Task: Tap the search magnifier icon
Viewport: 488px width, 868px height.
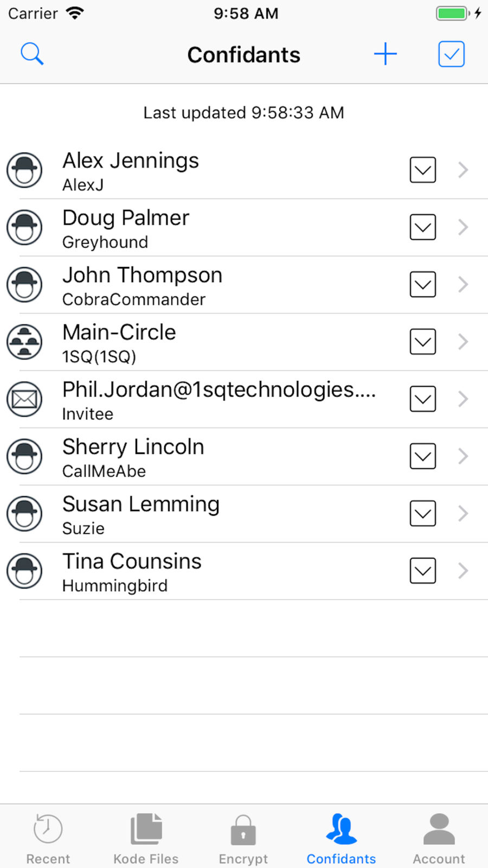Action: pos(32,54)
